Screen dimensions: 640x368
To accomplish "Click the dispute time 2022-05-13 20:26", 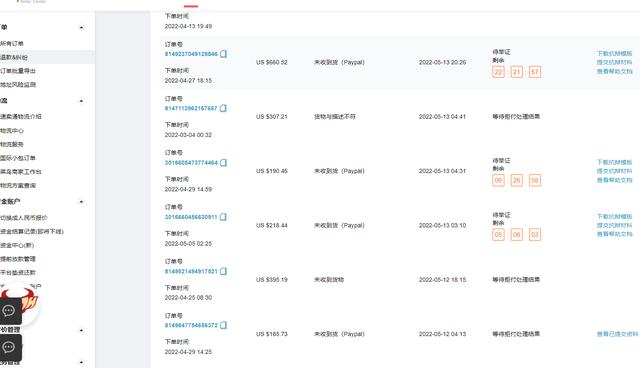I will [442, 62].
